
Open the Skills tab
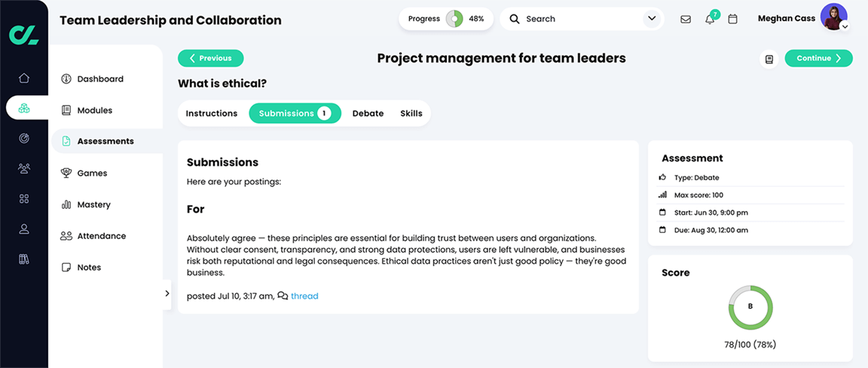click(411, 113)
